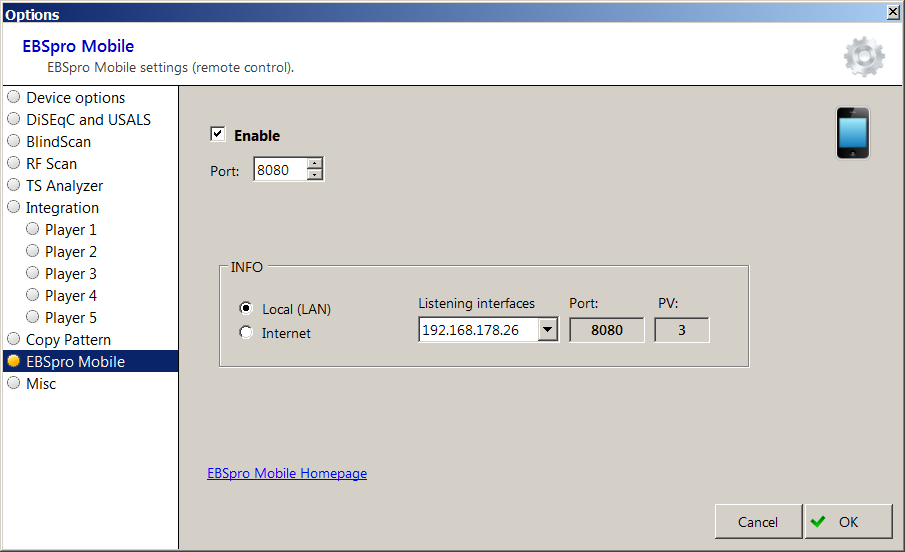Screen dimensions: 905x552
Task: Open EBSpro Mobile Homepage link
Action: click(287, 473)
